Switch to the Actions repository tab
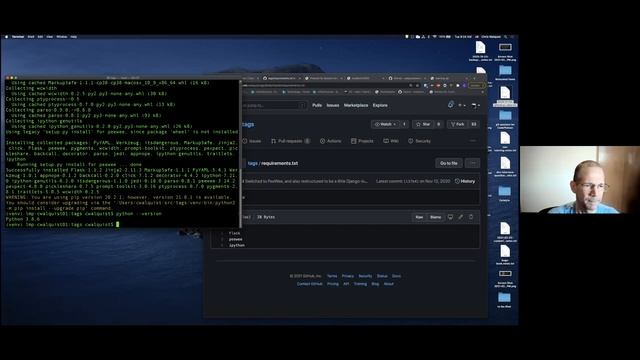This screenshot has height=360, width=640. click(331, 141)
